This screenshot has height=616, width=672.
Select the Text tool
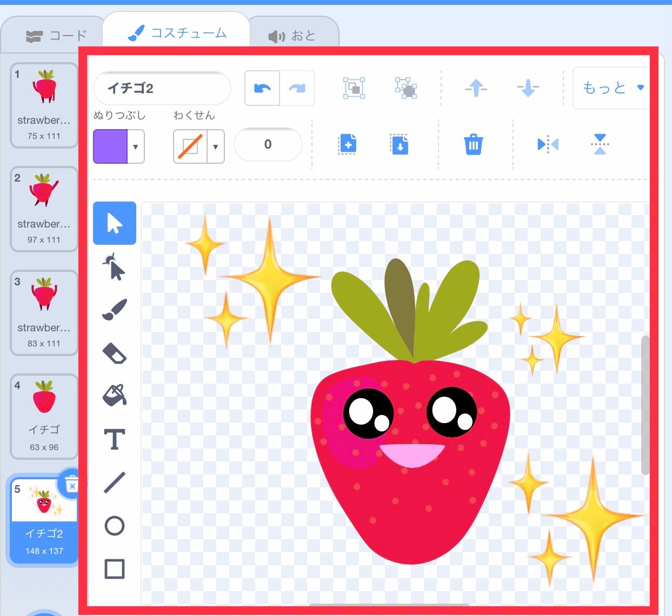[114, 439]
